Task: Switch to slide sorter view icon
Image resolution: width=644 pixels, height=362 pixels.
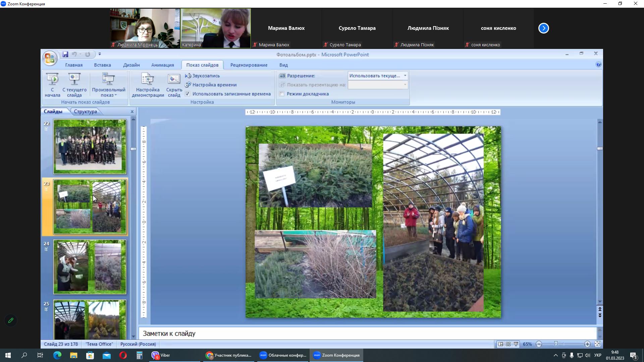Action: [508, 344]
